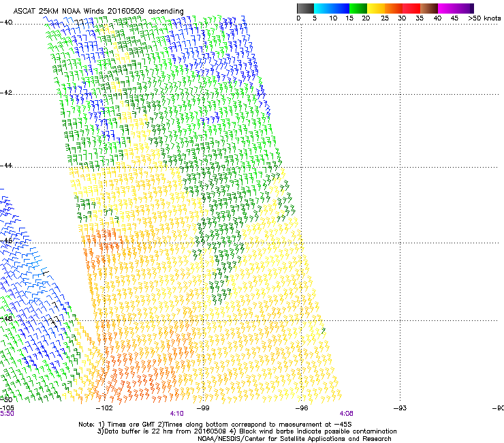This screenshot has width=504, height=443.
Task: Click the latitude label '-40'
Action: click(x=6, y=22)
